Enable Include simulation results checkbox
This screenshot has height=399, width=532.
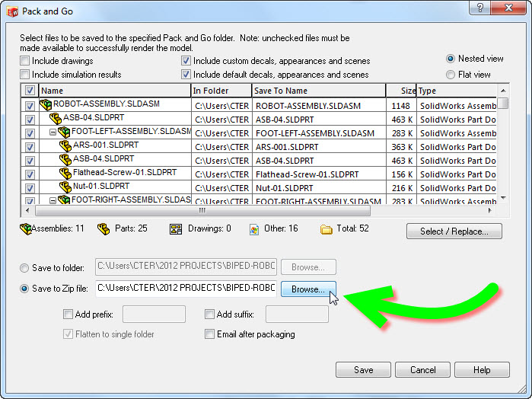tap(25, 75)
